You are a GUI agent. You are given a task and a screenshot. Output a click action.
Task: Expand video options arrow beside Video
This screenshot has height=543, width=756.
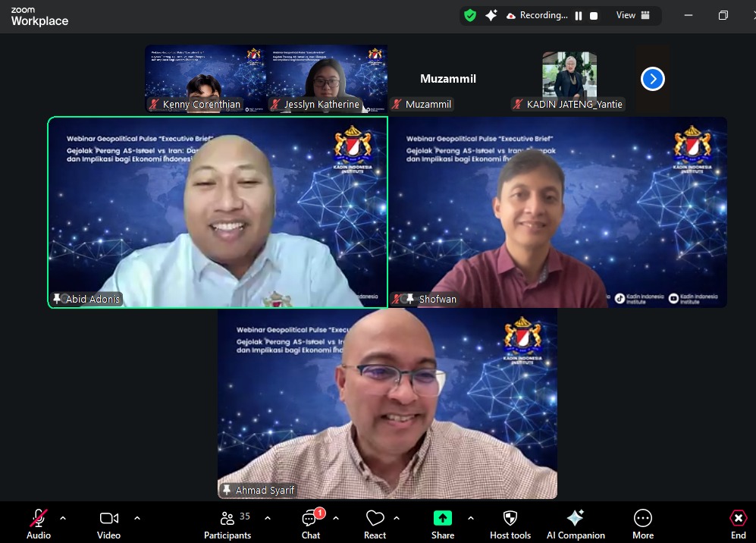(137, 518)
